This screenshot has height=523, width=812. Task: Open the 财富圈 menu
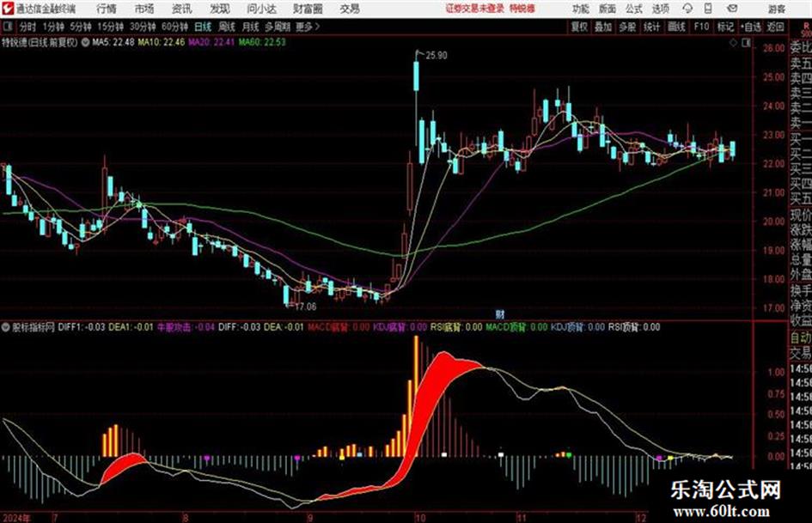[x=308, y=9]
